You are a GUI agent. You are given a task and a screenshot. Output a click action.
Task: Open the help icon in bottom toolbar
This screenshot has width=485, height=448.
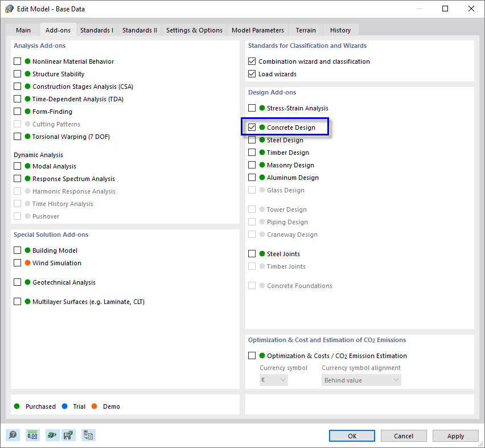[13, 435]
